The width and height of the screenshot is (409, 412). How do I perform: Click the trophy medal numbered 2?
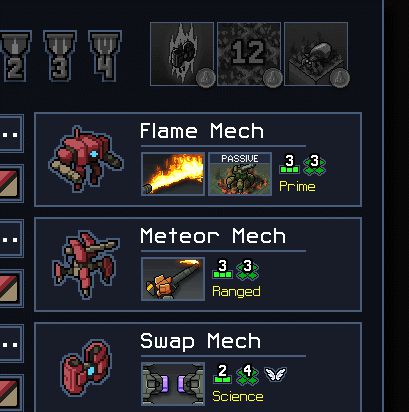click(15, 56)
